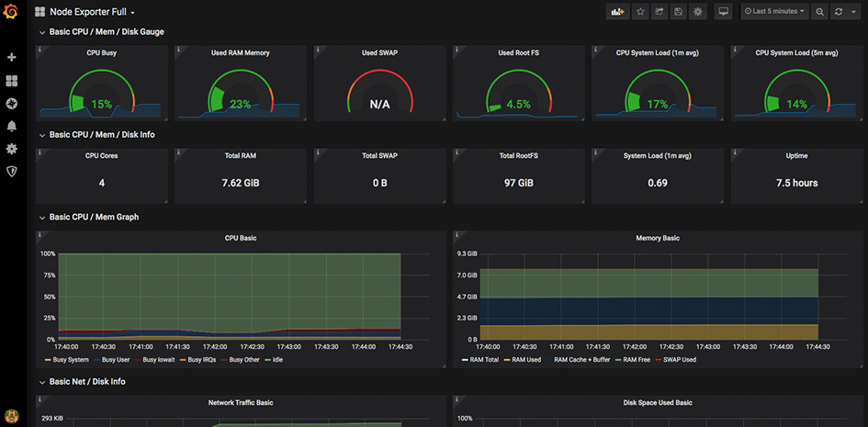This screenshot has width=868, height=427.
Task: Open the Used Root FS panel title menu
Action: tap(519, 53)
